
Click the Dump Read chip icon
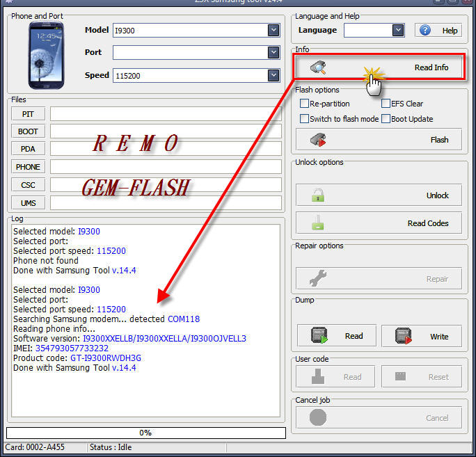(319, 335)
